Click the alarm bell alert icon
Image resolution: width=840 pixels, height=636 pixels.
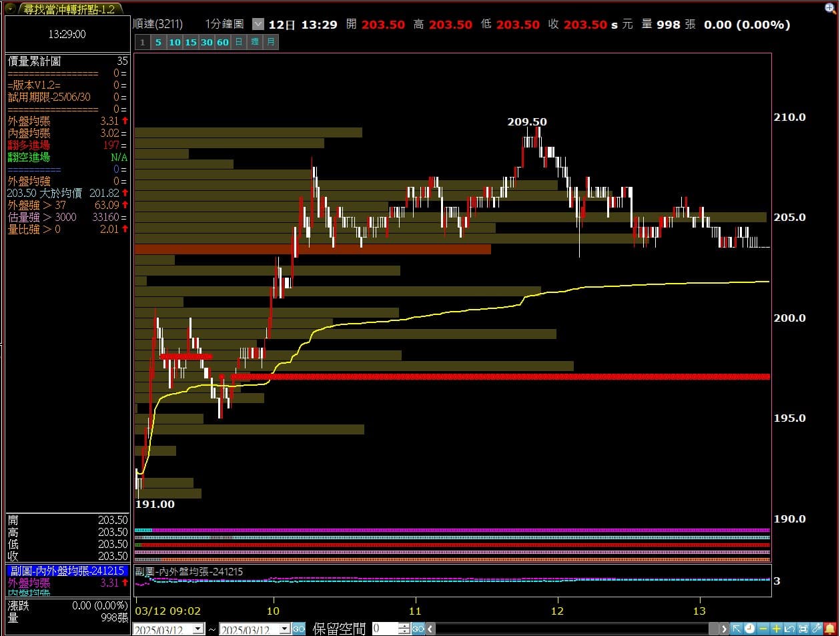pyautogui.click(x=830, y=629)
